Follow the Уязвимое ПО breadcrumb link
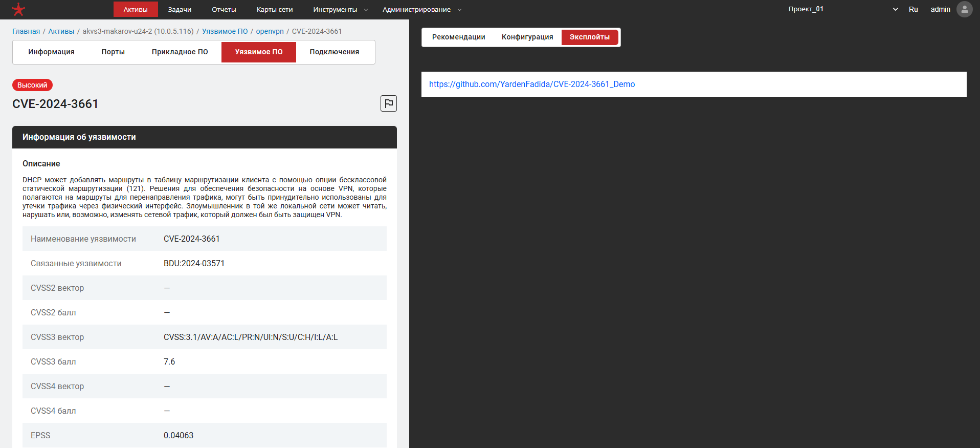 click(225, 31)
